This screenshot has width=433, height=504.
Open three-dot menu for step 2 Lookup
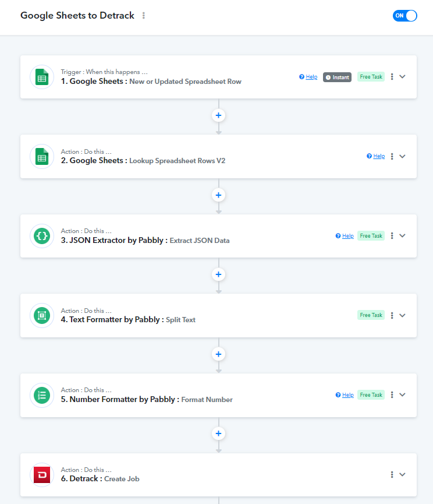pyautogui.click(x=392, y=156)
